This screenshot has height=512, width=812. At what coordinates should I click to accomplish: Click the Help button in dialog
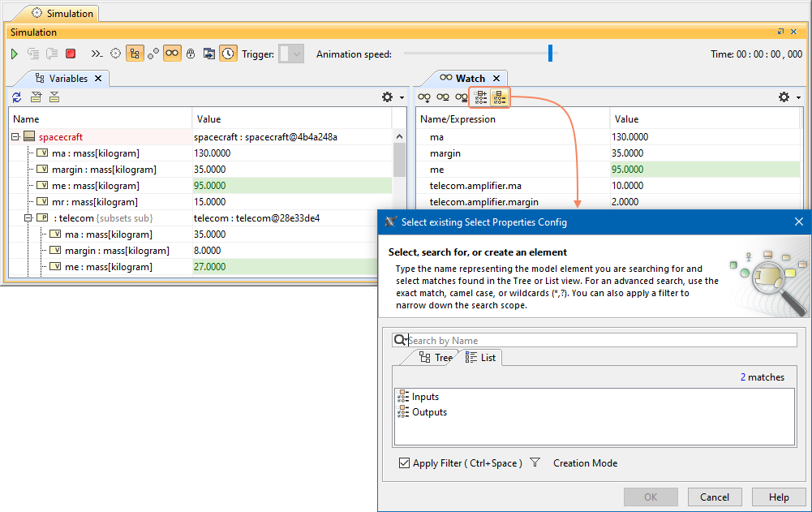pyautogui.click(x=778, y=497)
